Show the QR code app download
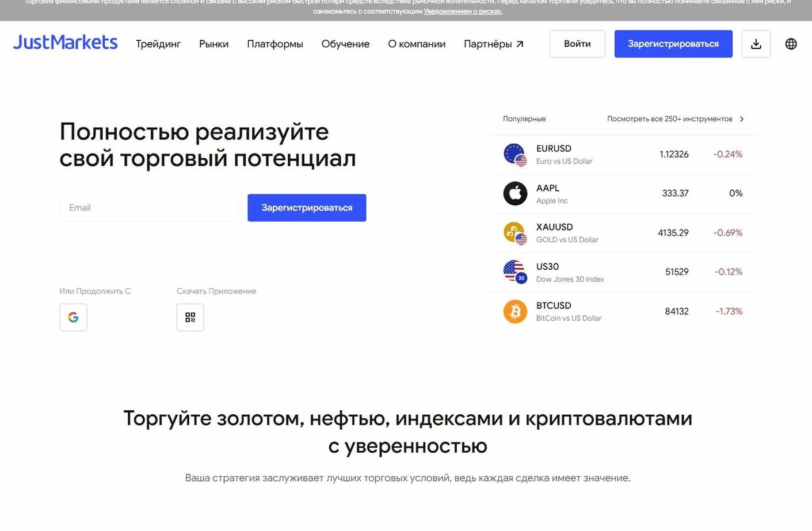Image resolution: width=812 pixels, height=531 pixels. tap(190, 317)
